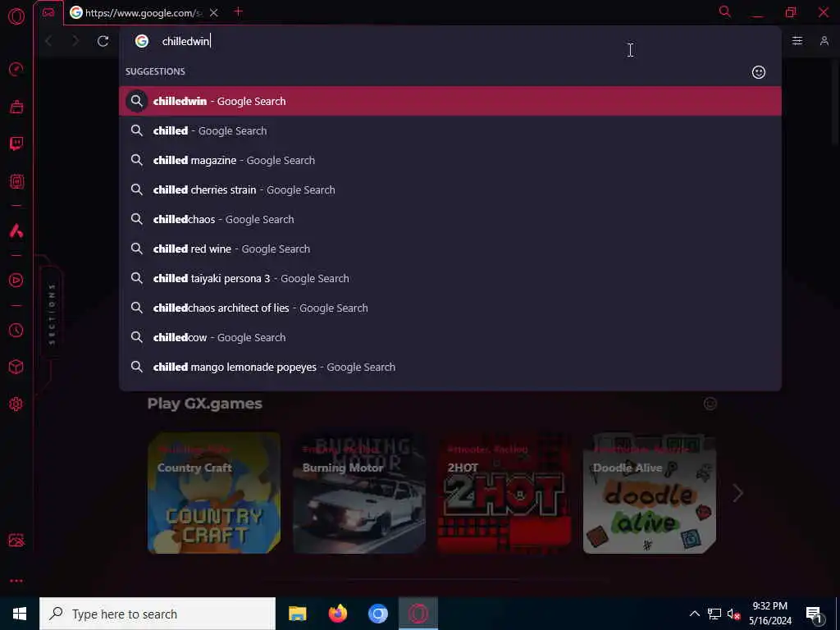
Task: Open the Windows Start menu
Action: [20, 614]
